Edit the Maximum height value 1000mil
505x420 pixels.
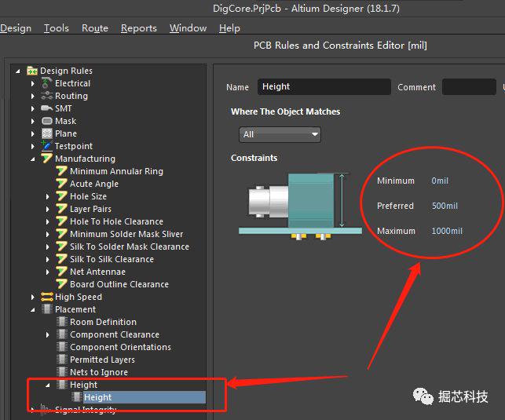[x=447, y=231]
